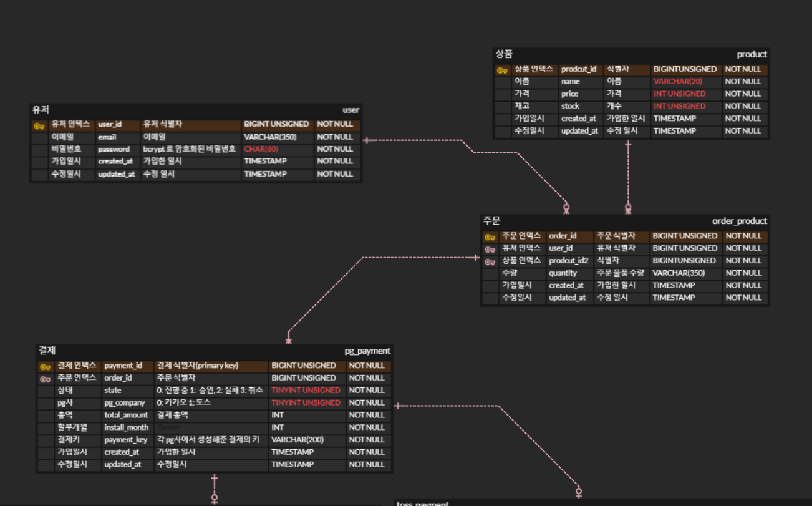
Task: Click the key icon beside user_id in 주문 table
Action: 490,248
